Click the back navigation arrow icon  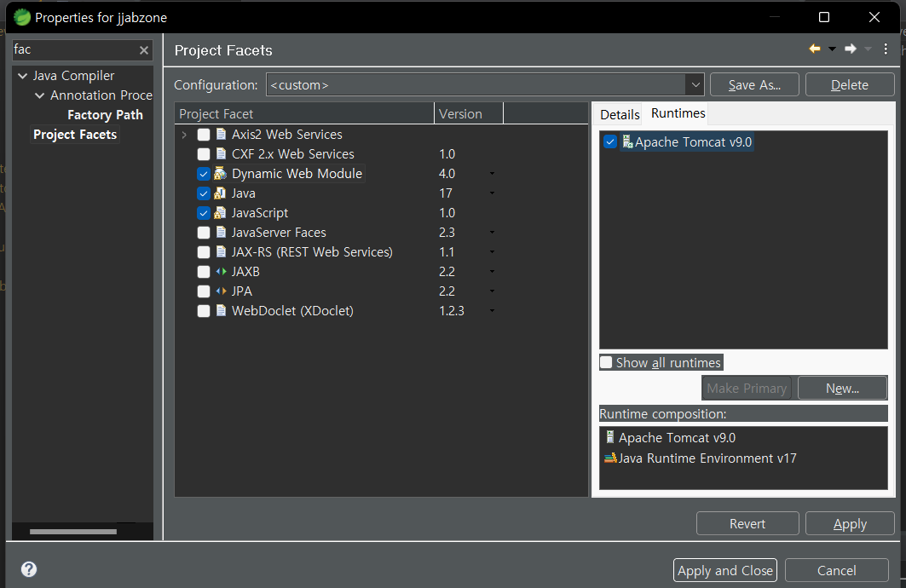point(815,49)
